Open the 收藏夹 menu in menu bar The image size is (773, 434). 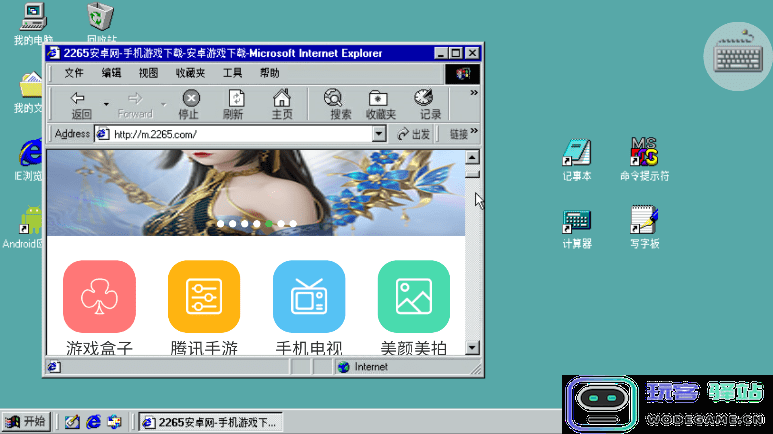pyautogui.click(x=190, y=73)
